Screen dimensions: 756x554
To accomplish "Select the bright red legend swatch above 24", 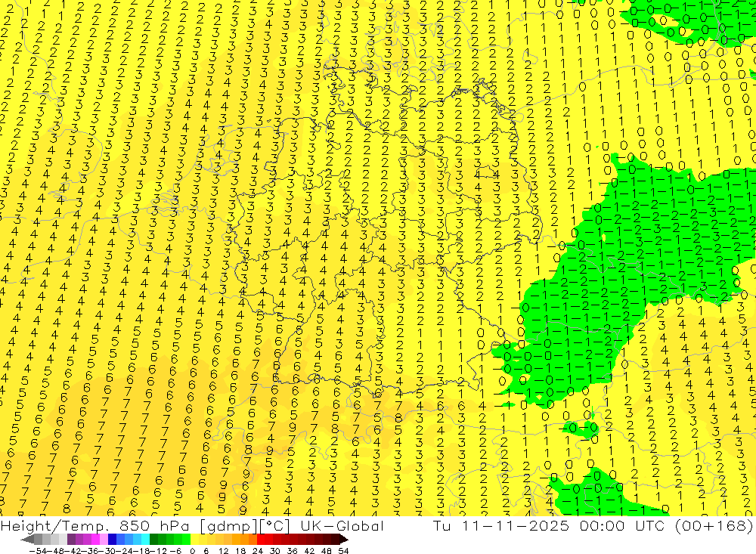I will pos(261,539).
